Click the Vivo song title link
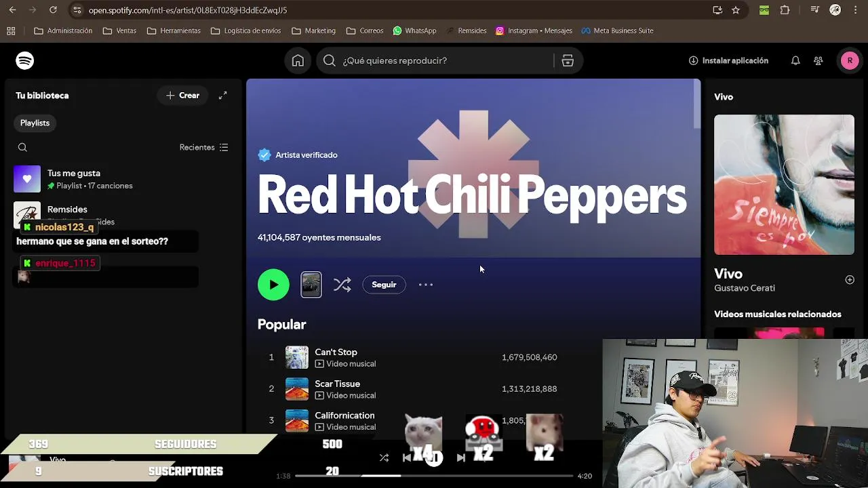Viewport: 868px width, 488px height. [728, 274]
